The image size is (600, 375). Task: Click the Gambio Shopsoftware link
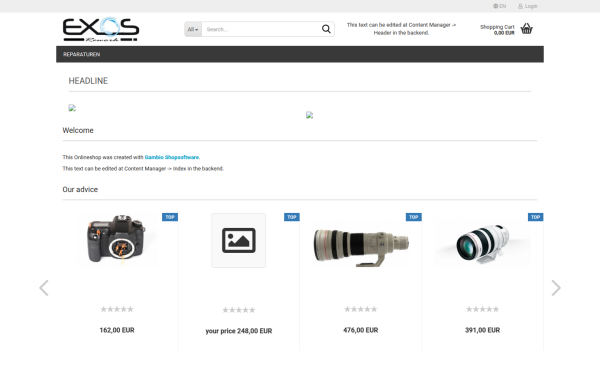[172, 157]
